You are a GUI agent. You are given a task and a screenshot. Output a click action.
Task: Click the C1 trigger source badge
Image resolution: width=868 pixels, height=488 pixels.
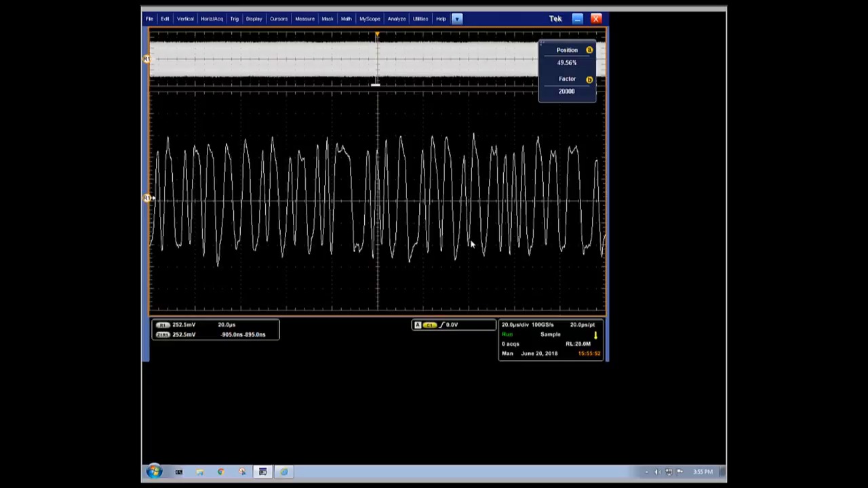[430, 325]
